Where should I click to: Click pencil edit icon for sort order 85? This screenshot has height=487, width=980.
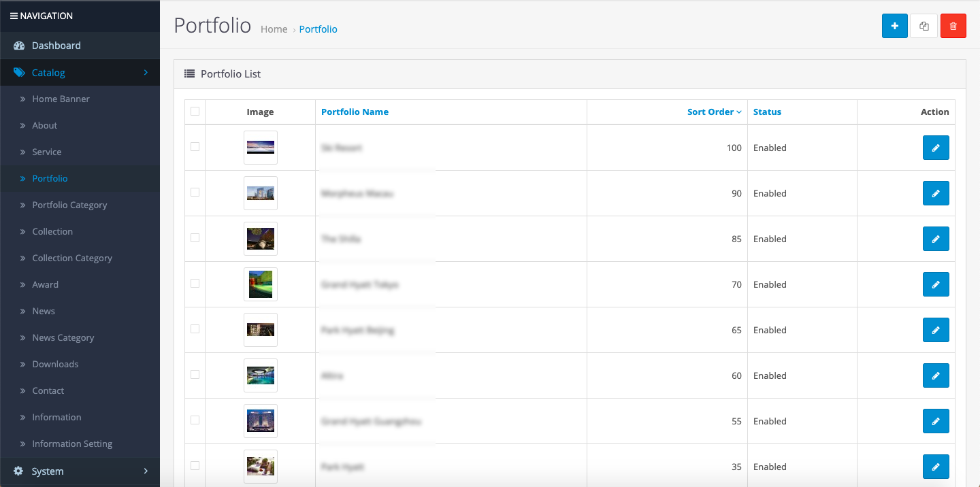(935, 239)
